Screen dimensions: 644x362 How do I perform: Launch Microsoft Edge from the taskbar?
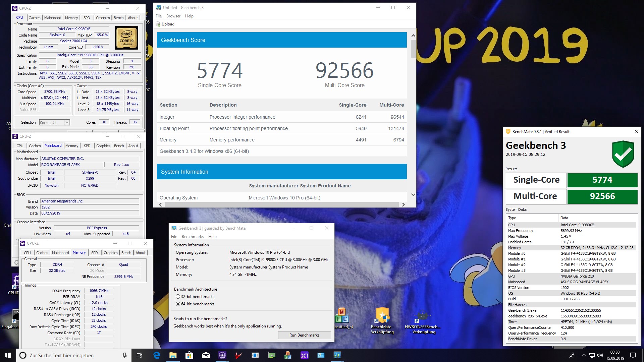(x=157, y=355)
